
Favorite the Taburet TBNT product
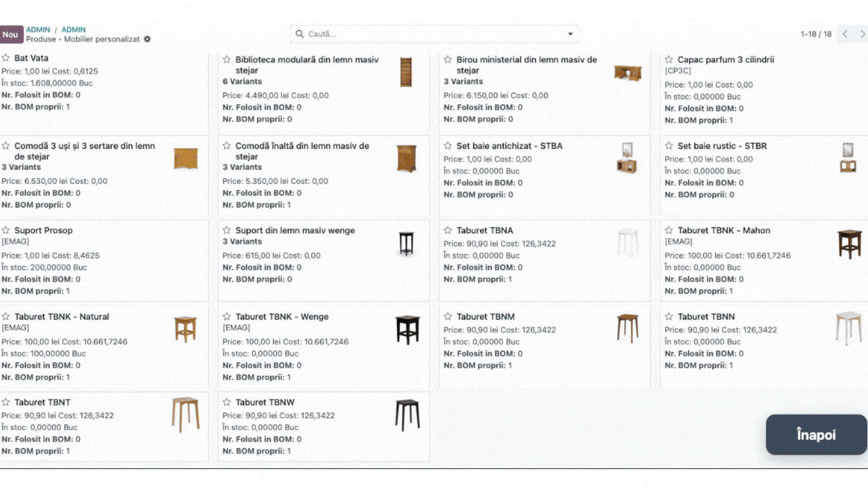coord(5,402)
